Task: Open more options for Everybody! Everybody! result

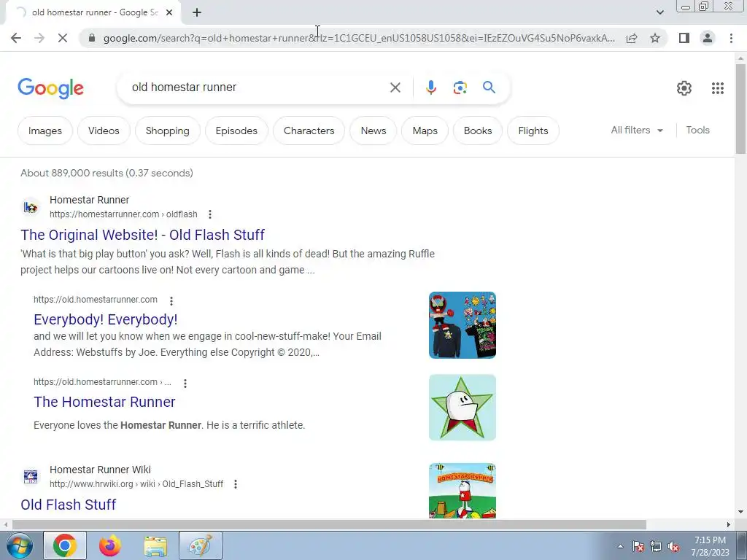Action: tap(171, 300)
